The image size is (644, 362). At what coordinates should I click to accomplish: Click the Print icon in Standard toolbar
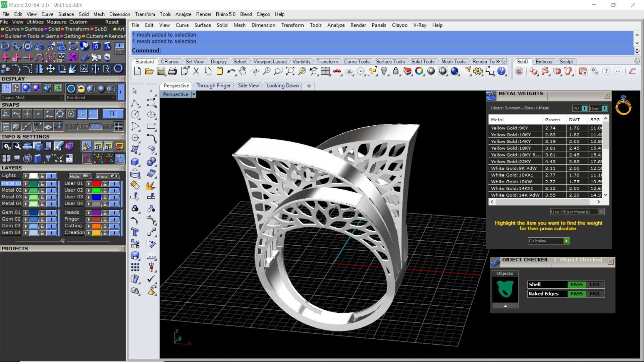pos(173,71)
